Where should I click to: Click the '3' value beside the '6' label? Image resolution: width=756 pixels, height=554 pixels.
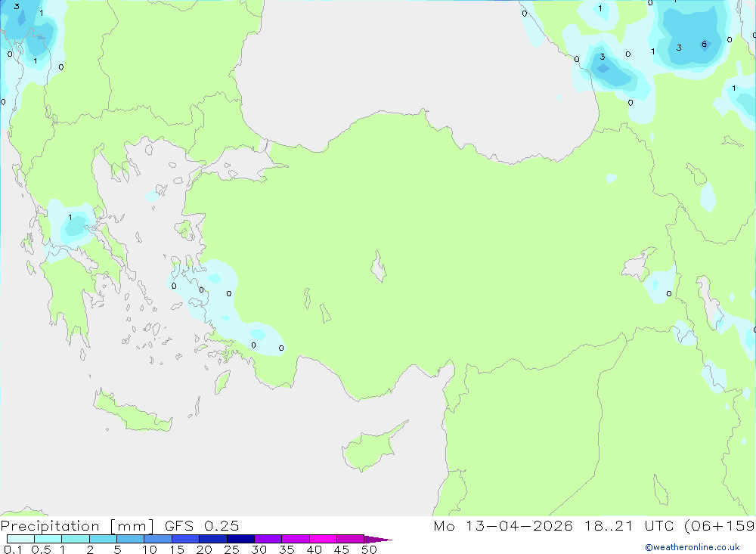coord(679,48)
